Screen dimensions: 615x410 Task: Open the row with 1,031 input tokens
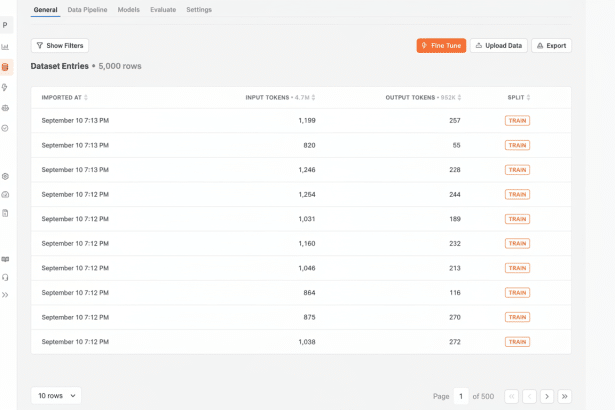pos(301,219)
